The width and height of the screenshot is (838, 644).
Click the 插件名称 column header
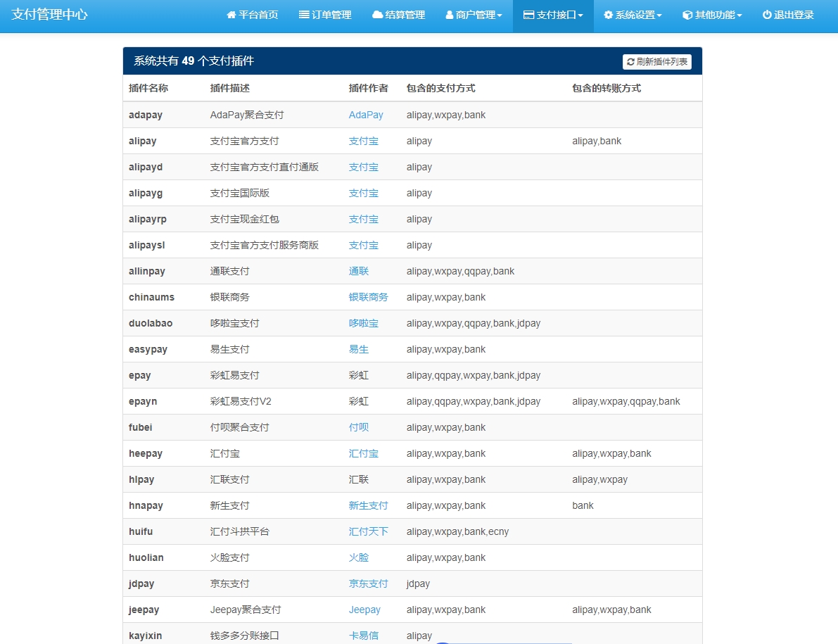click(148, 88)
